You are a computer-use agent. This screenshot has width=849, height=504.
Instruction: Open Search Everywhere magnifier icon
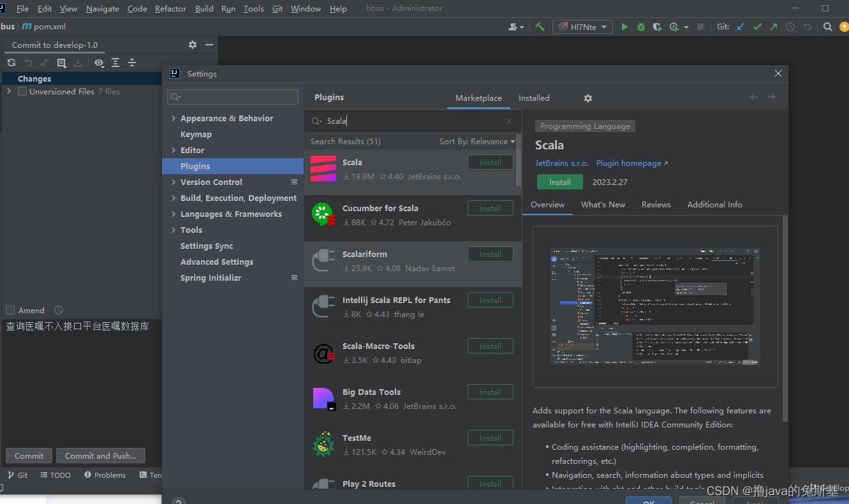pos(827,27)
